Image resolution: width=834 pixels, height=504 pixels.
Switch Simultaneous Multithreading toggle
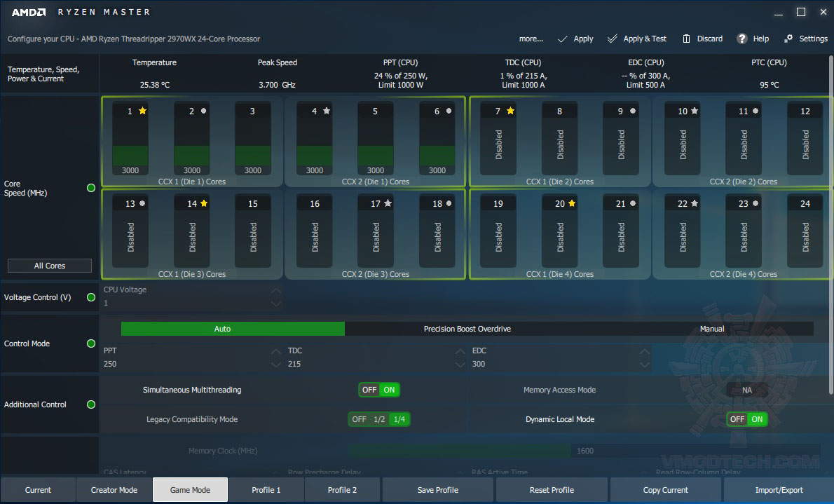point(378,390)
